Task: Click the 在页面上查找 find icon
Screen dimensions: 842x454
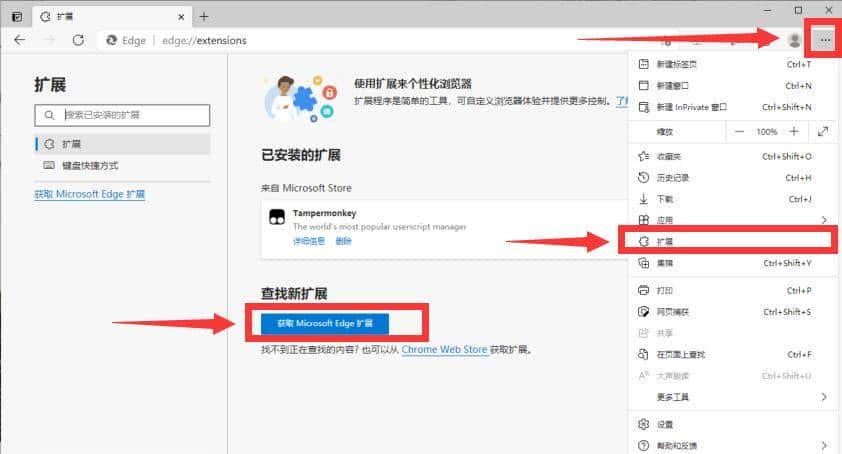Action: click(x=643, y=355)
